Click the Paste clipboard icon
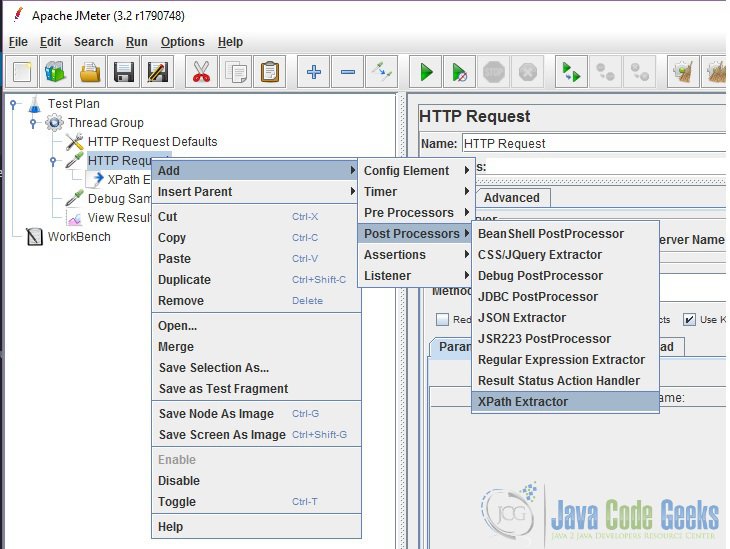 coord(270,72)
